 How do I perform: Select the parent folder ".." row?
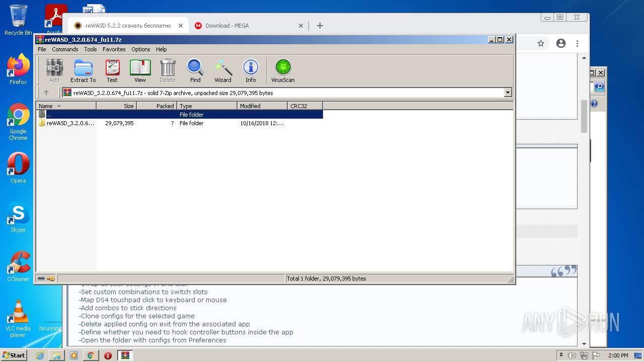coord(180,115)
